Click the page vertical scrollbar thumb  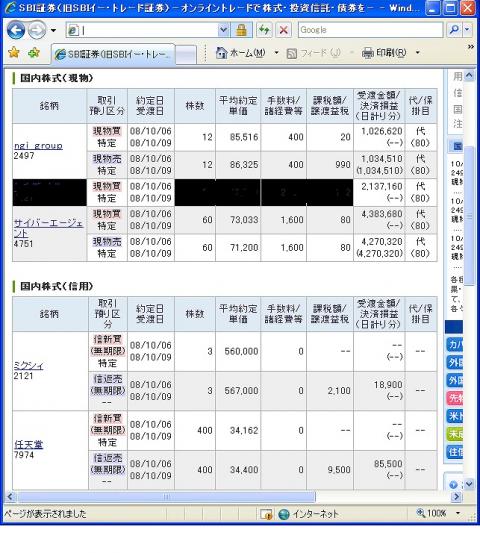[469, 216]
